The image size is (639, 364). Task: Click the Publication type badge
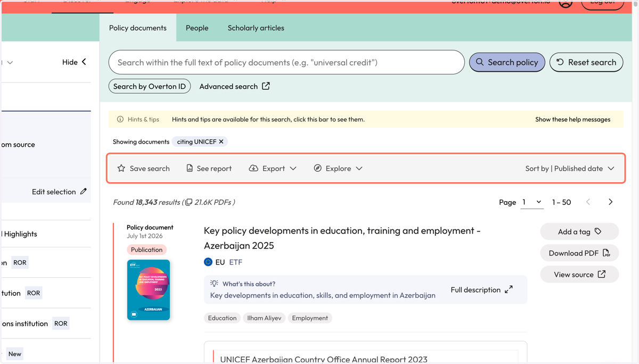click(146, 250)
